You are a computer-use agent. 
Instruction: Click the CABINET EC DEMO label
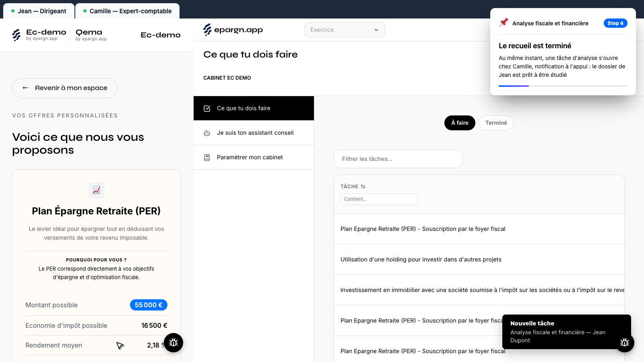point(227,78)
